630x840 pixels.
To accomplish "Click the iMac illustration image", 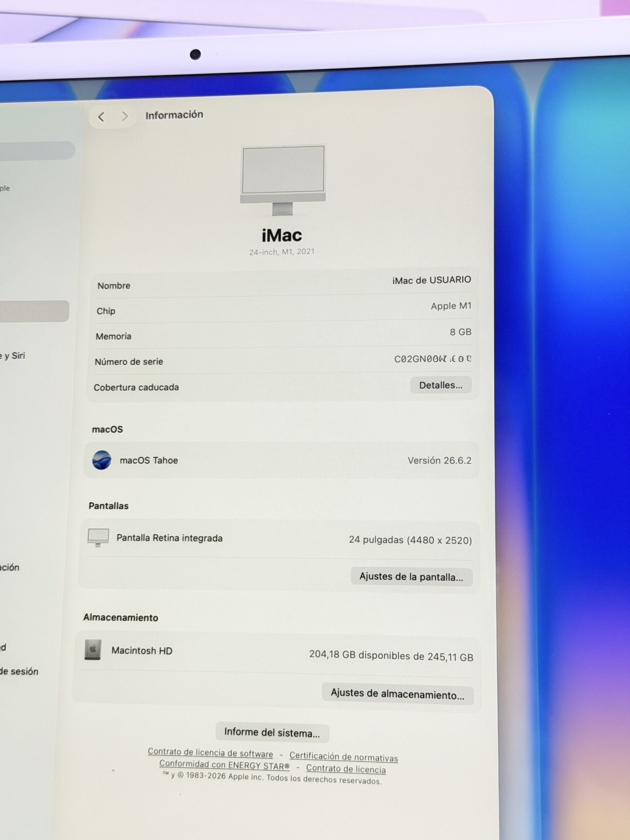I will tap(283, 179).
